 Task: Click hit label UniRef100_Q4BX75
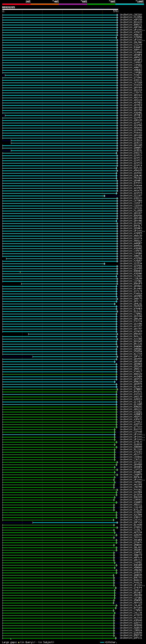(x=131, y=299)
